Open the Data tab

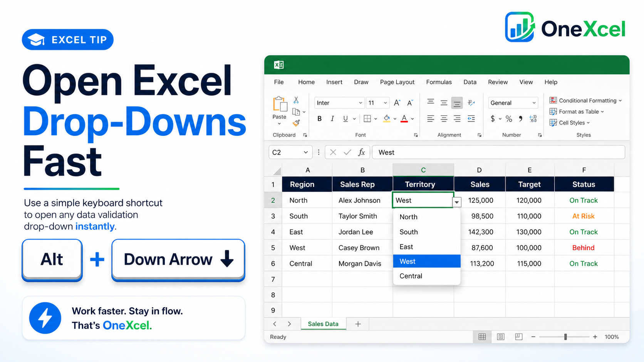point(470,82)
